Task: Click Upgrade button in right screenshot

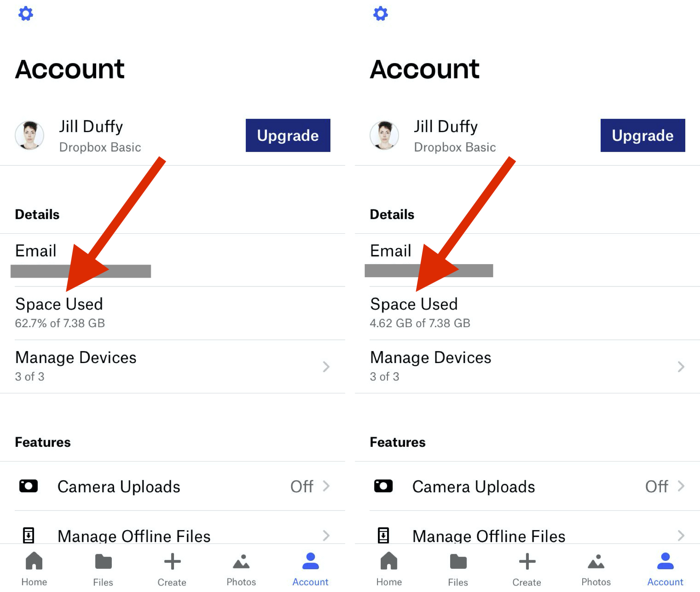Action: tap(643, 135)
